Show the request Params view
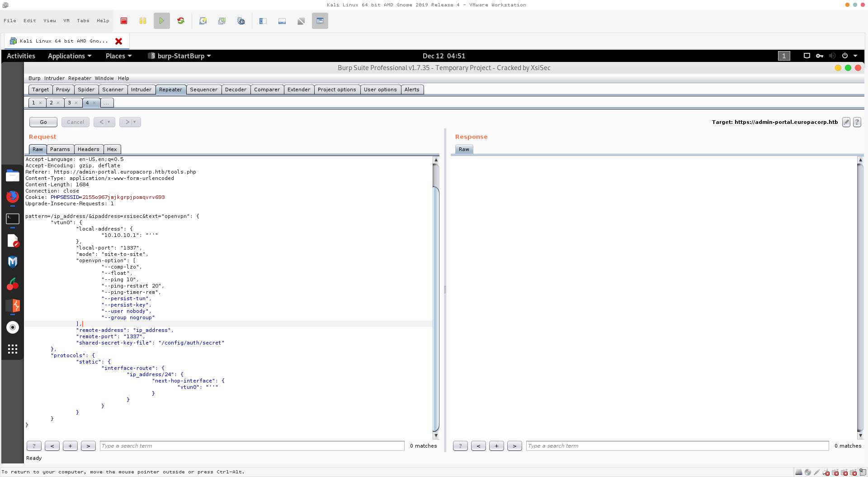 coord(60,149)
